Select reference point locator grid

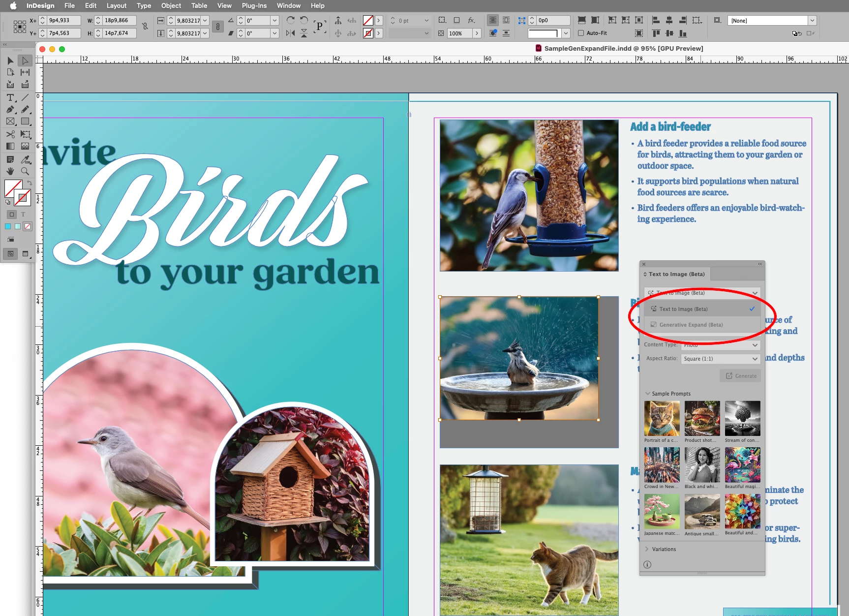pyautogui.click(x=20, y=27)
